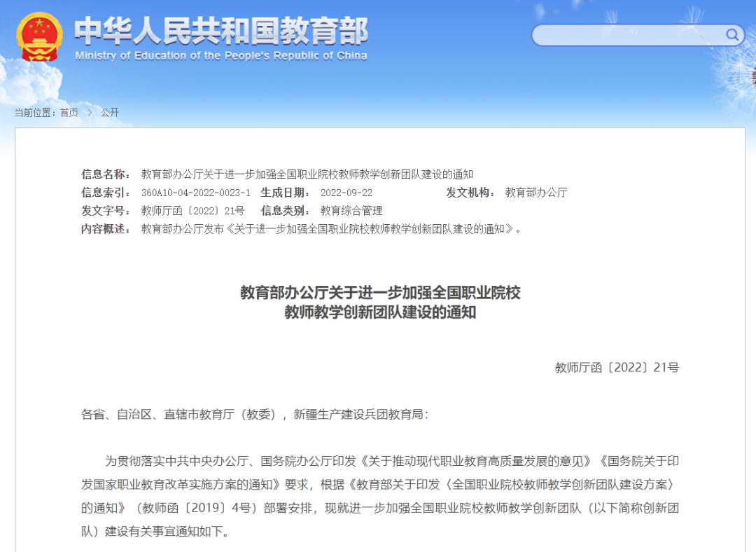Click the information name value text
This screenshot has height=552, width=756.
coord(307,174)
